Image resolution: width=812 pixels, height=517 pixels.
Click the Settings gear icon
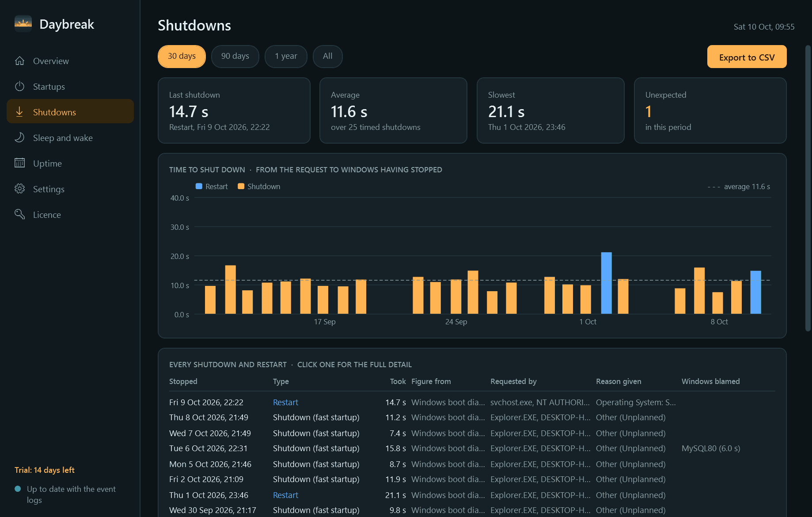coord(19,189)
